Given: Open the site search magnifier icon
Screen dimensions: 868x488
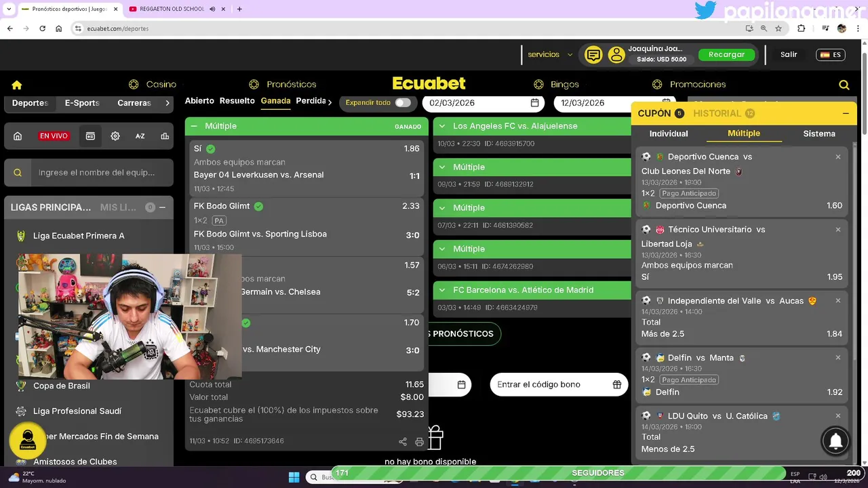Looking at the screenshot, I should tap(844, 85).
